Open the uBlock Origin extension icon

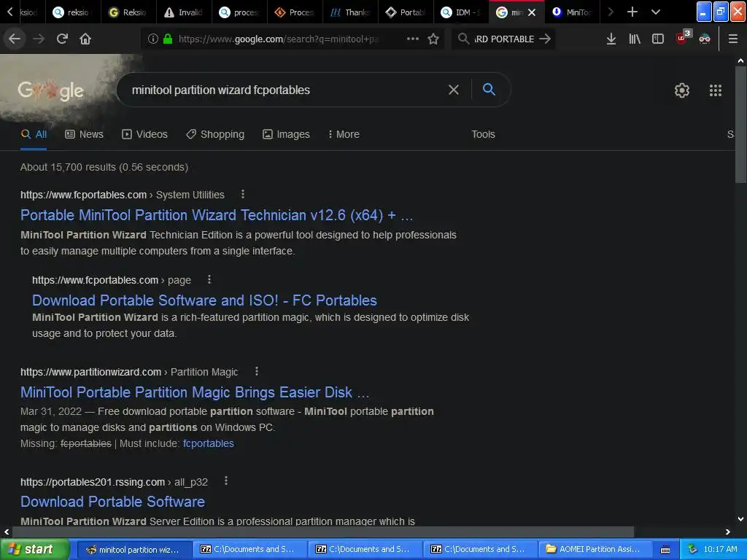(x=683, y=37)
